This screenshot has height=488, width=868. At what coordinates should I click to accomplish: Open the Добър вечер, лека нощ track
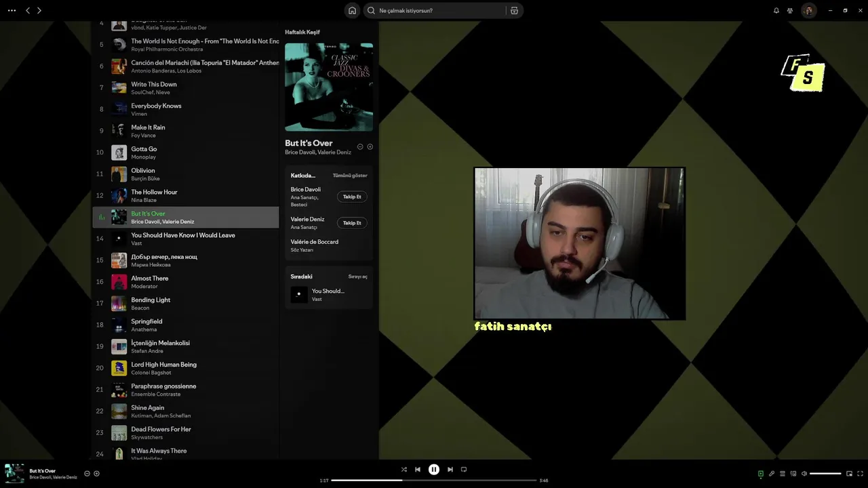[x=185, y=260]
